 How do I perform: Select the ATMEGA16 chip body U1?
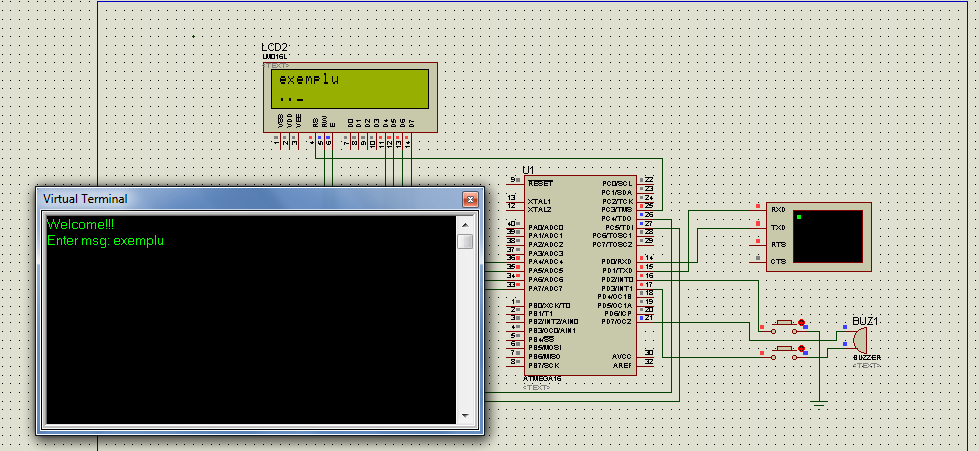(581, 275)
